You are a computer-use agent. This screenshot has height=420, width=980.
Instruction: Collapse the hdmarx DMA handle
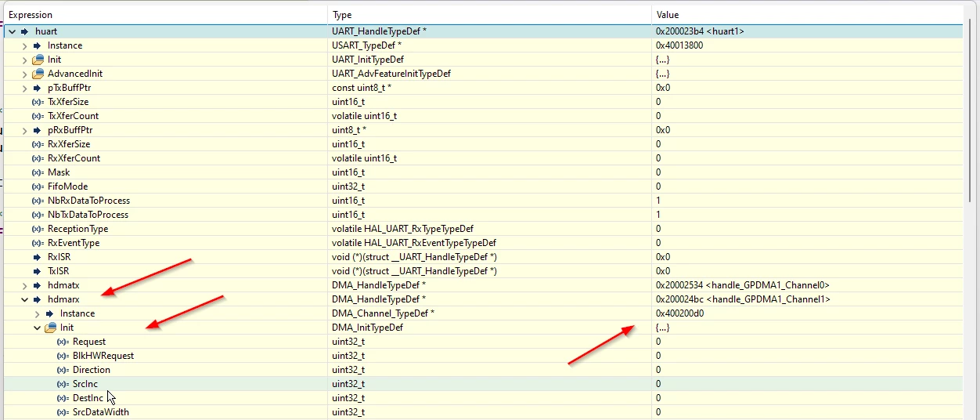(x=24, y=299)
